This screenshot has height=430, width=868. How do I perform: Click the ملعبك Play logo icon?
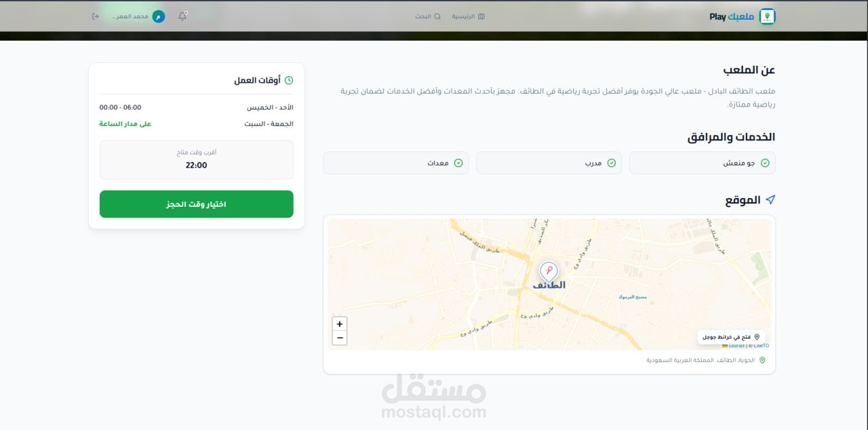[x=767, y=16]
